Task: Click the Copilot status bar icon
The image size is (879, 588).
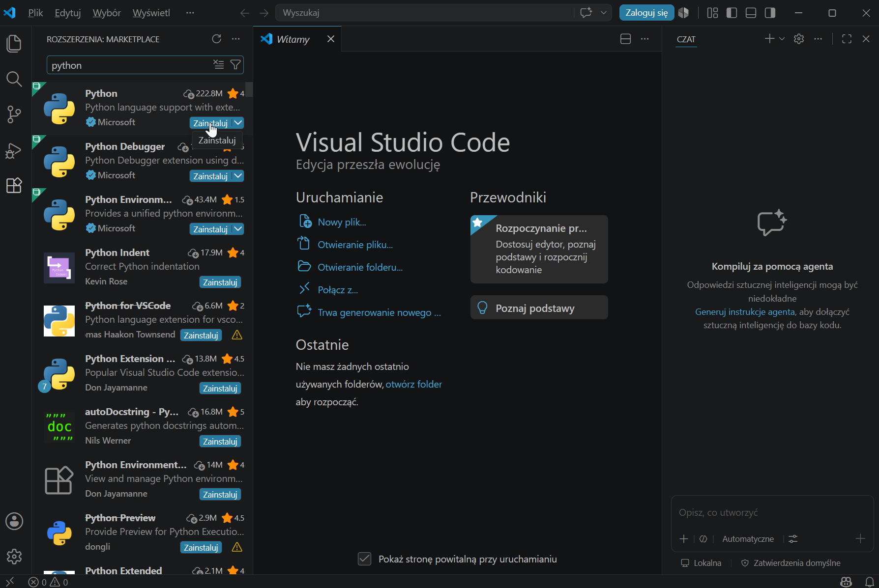Action: tap(846, 582)
